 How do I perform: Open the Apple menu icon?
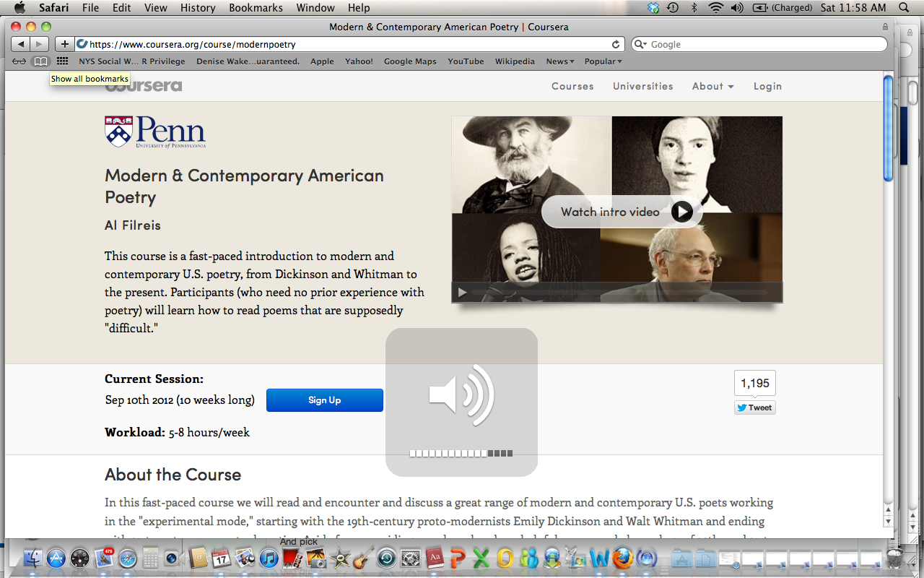pyautogui.click(x=19, y=8)
